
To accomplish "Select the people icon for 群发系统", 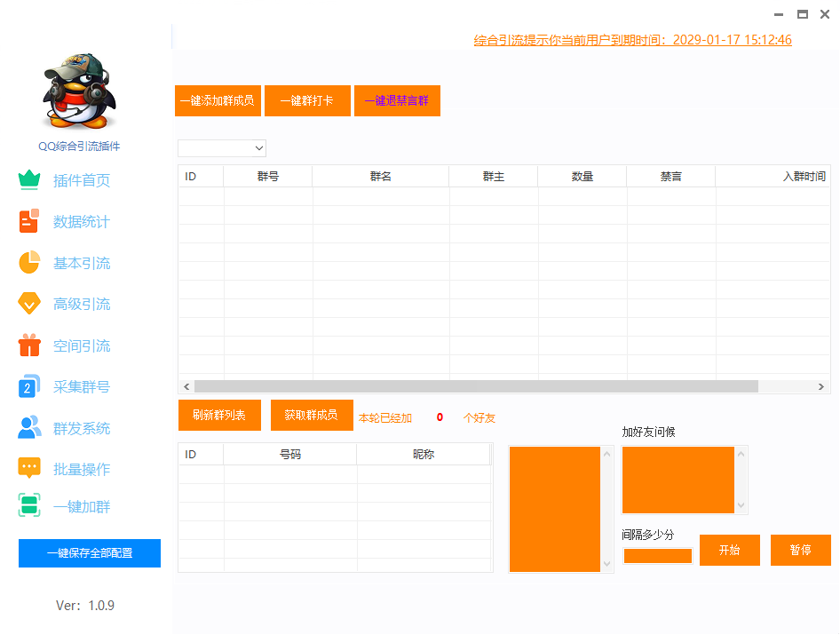I will point(29,428).
